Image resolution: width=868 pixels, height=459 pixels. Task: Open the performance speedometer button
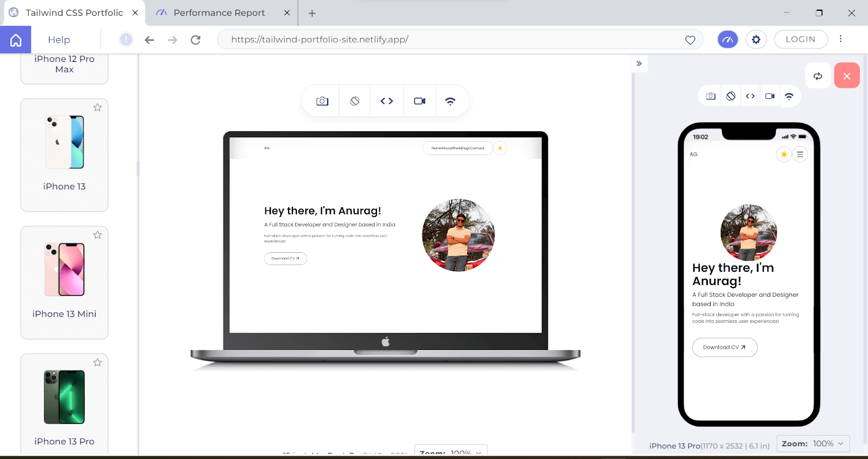[x=727, y=39]
